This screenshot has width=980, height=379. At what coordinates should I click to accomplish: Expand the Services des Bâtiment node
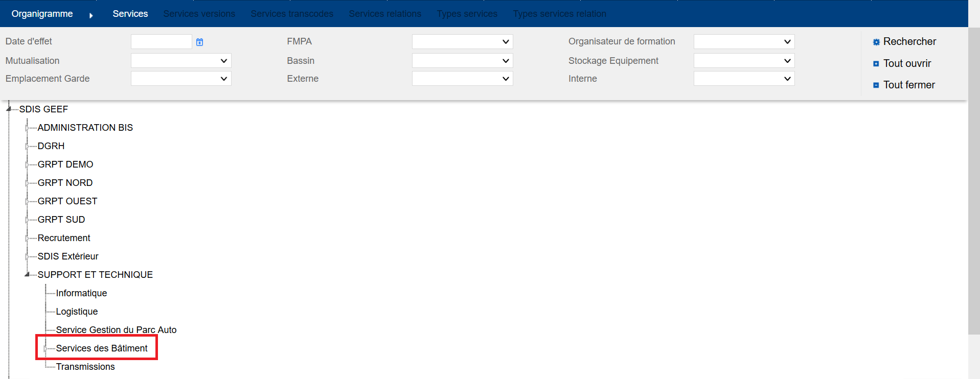click(x=45, y=348)
